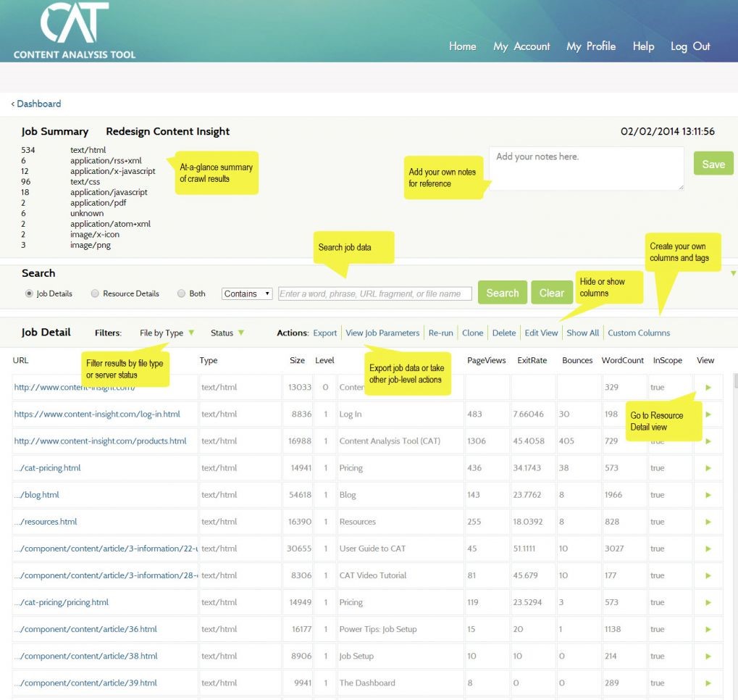Click the Bounces column header
The height and width of the screenshot is (700, 738).
point(577,360)
